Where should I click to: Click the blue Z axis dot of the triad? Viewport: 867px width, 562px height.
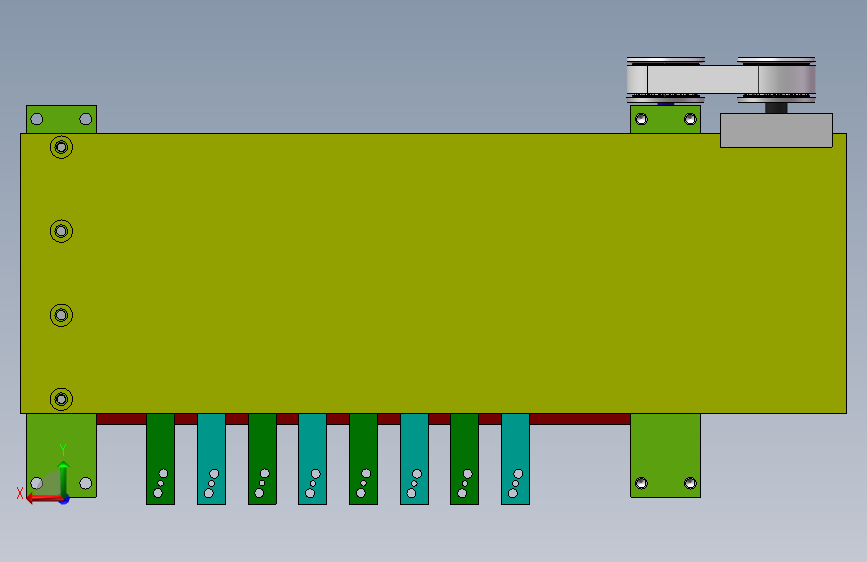point(65,499)
